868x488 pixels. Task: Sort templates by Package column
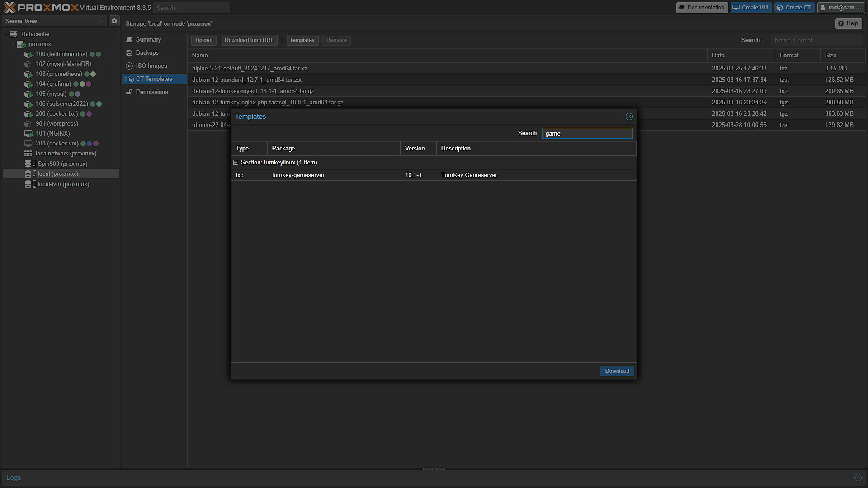pyautogui.click(x=334, y=149)
